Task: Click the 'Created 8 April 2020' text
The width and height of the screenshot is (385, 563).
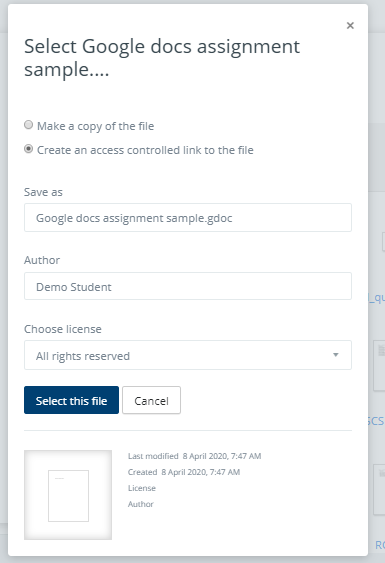Action: tap(184, 472)
